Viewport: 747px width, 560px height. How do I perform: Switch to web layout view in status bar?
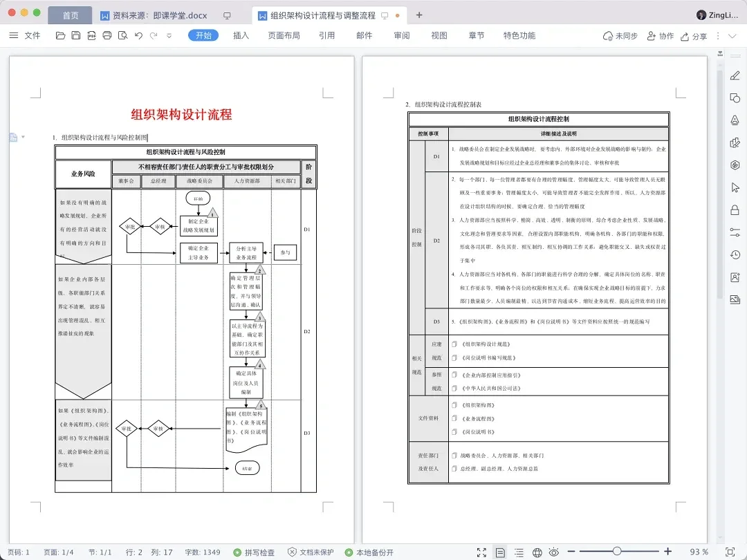pyautogui.click(x=536, y=553)
